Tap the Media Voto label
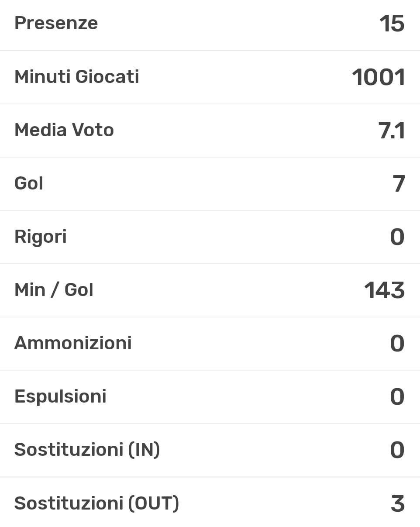 [64, 130]
